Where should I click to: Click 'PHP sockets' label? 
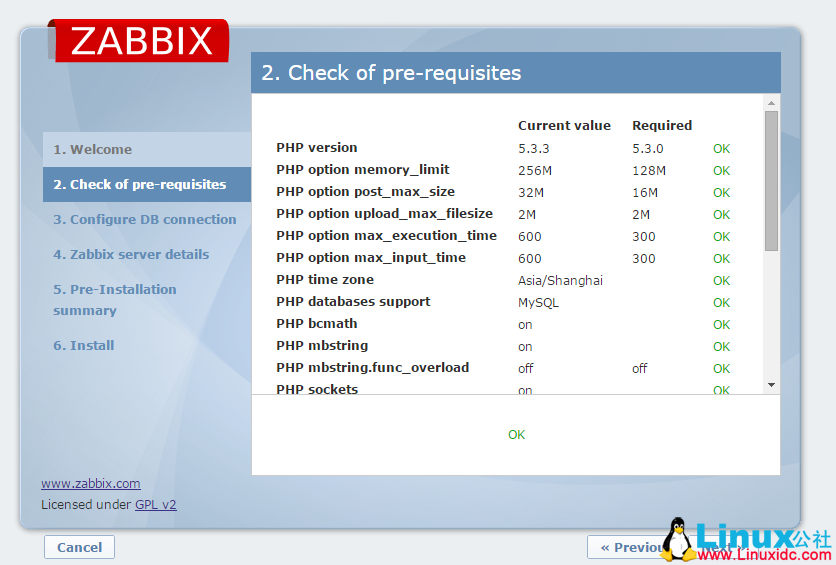tap(317, 389)
